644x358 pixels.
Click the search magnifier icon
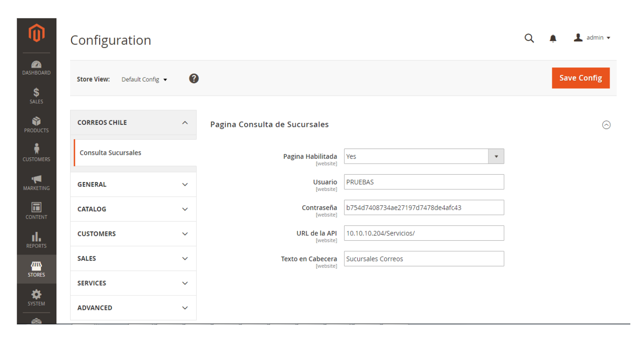pyautogui.click(x=529, y=38)
